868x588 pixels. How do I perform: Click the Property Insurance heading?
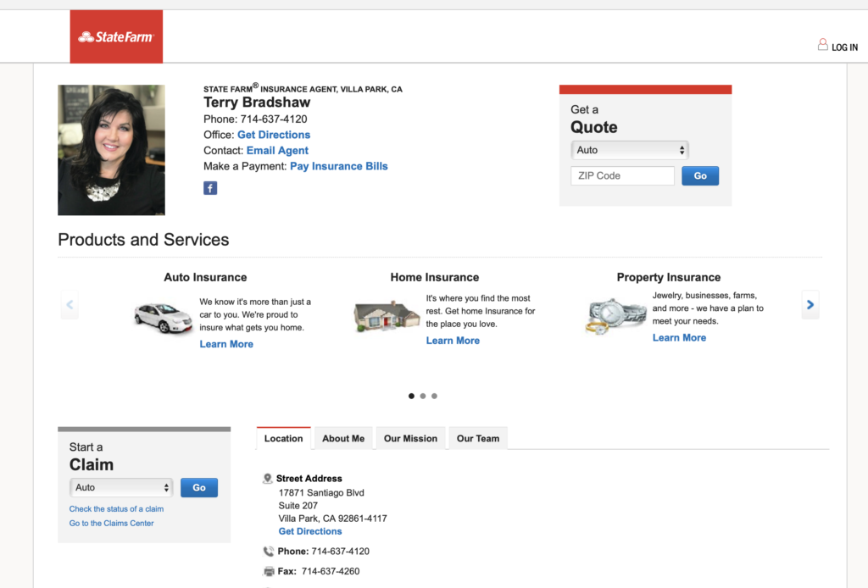click(669, 278)
